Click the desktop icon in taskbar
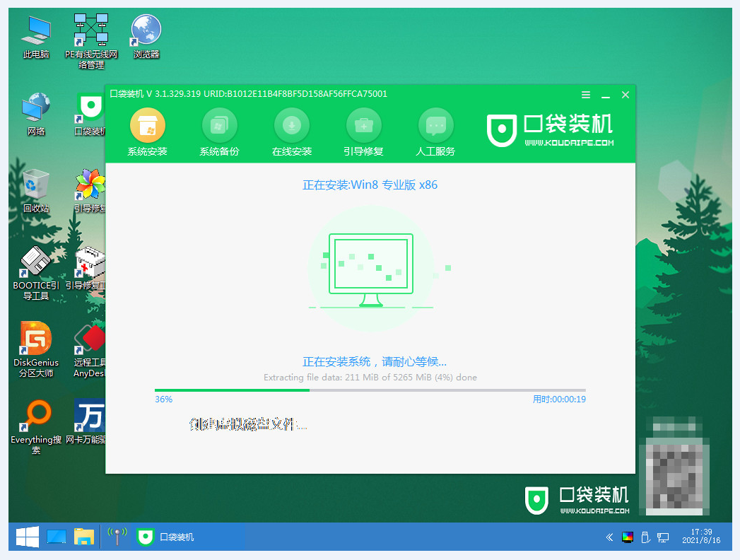Viewport: 740px width, 560px height. [x=56, y=537]
